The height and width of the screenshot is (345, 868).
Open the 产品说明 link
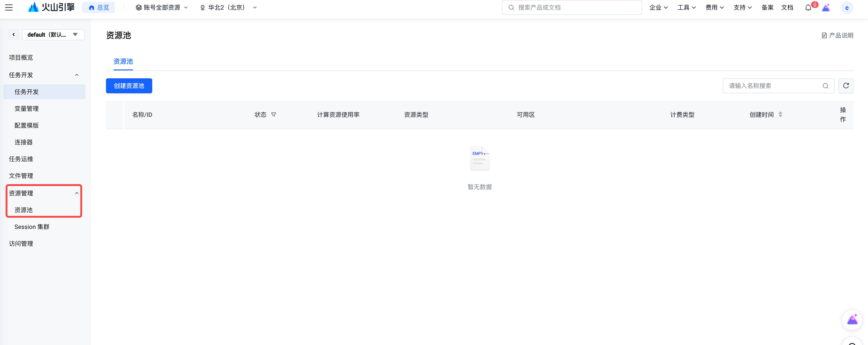click(x=837, y=35)
